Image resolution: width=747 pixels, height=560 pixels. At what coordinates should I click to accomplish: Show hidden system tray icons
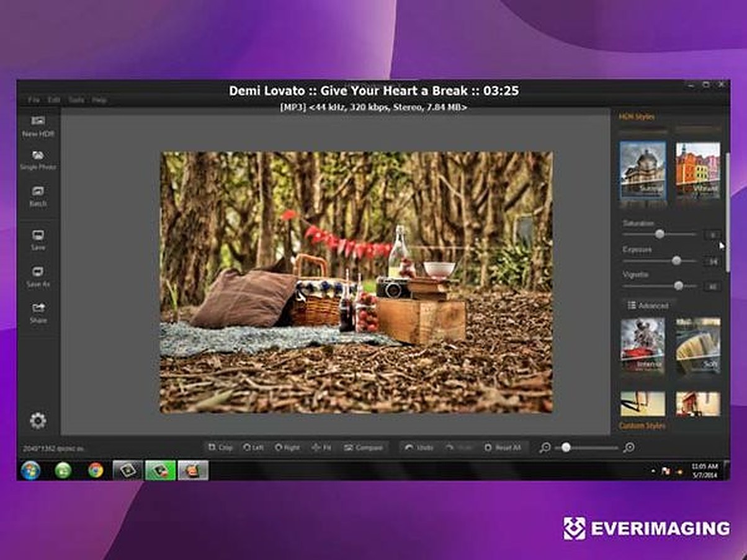[x=652, y=471]
